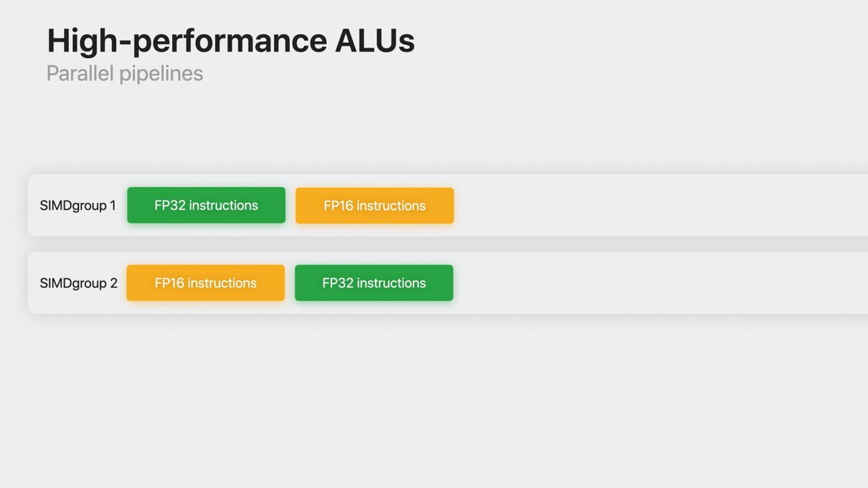Click empty space in the SIMDgroup 2 lane
The height and width of the screenshot is (488, 868).
[x=662, y=283]
